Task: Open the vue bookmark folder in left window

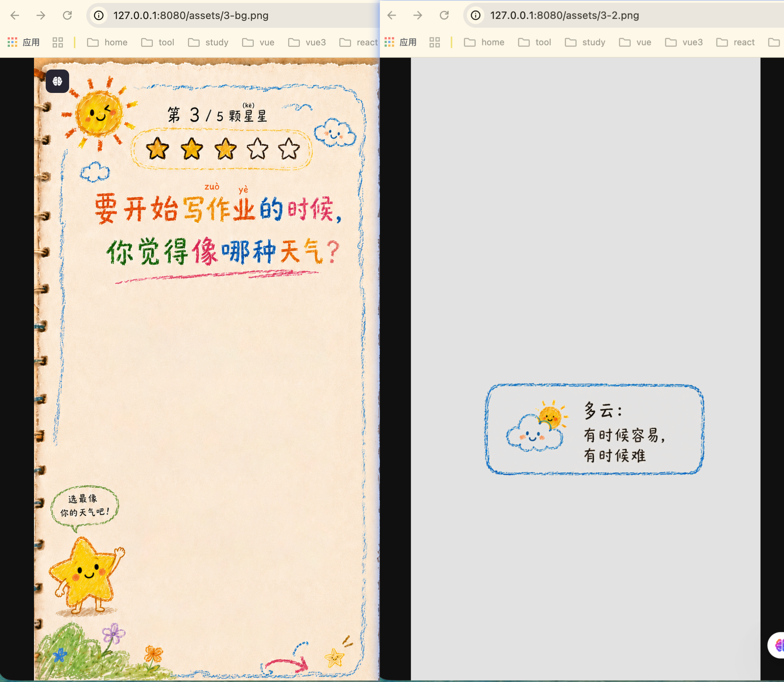Action: point(258,42)
